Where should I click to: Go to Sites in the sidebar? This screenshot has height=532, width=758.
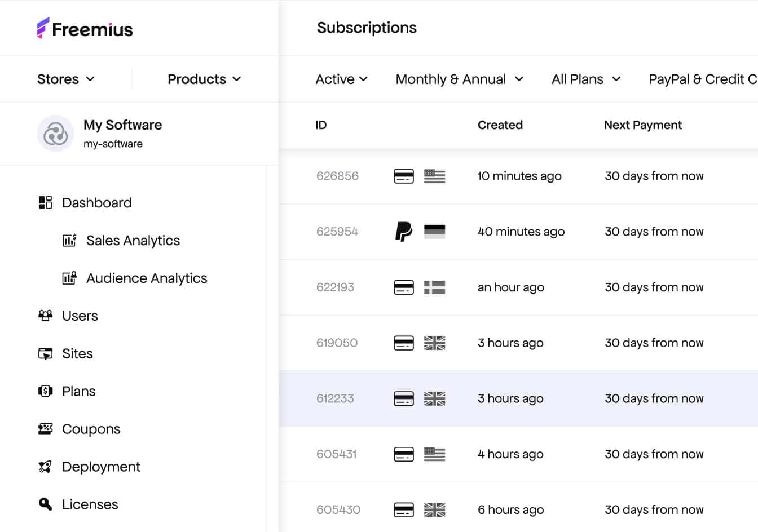pyautogui.click(x=77, y=353)
